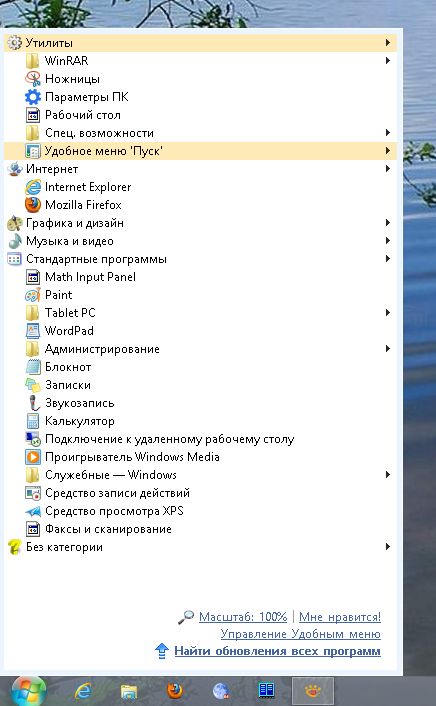The height and width of the screenshot is (706, 436).
Task: Expand the Удобное меню 'Пуск' arrow
Action: [388, 151]
